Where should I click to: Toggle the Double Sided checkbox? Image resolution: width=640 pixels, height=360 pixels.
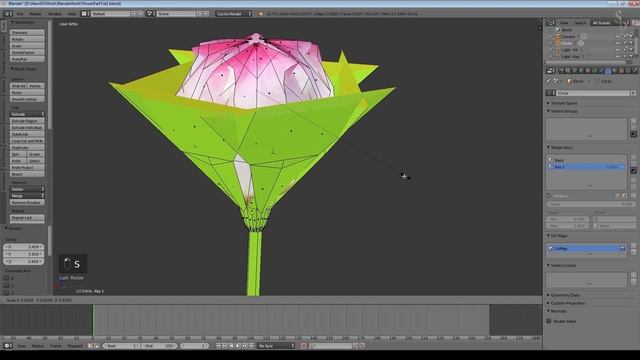tap(549, 321)
